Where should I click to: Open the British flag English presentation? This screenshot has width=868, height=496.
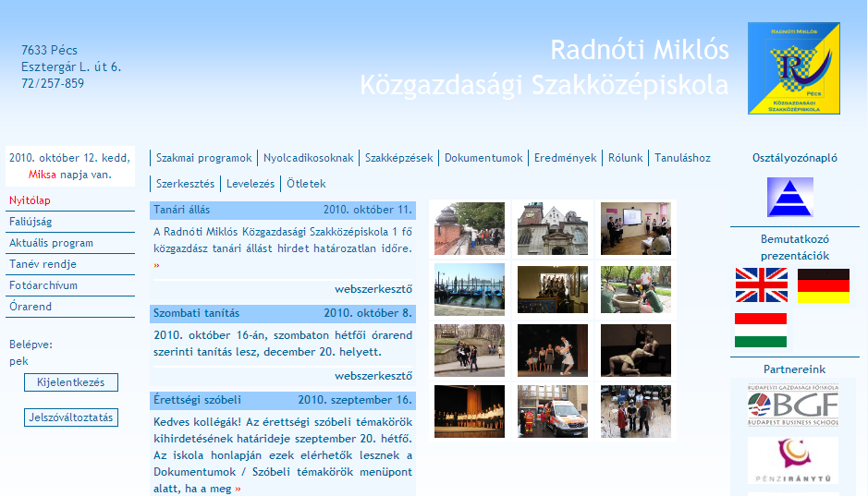click(x=761, y=285)
